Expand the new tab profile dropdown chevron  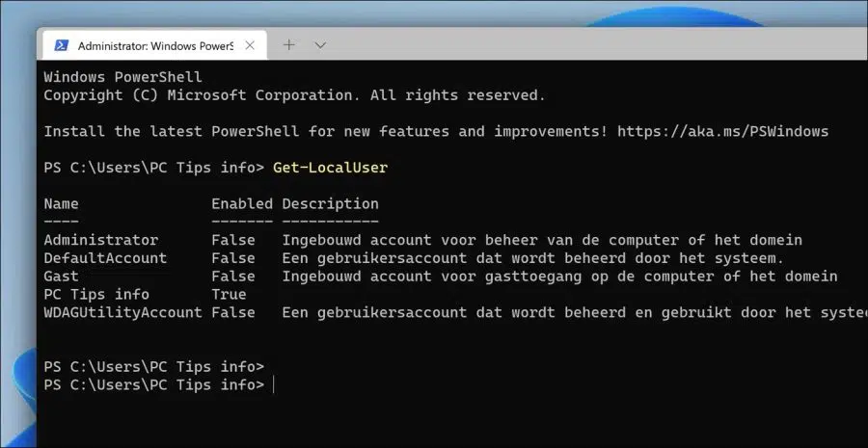(x=320, y=45)
